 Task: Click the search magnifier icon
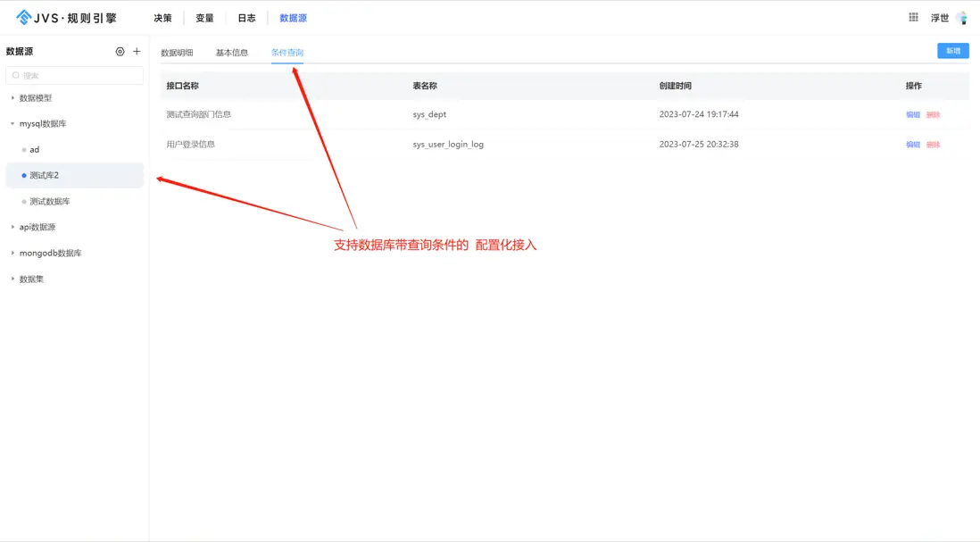pos(16,75)
